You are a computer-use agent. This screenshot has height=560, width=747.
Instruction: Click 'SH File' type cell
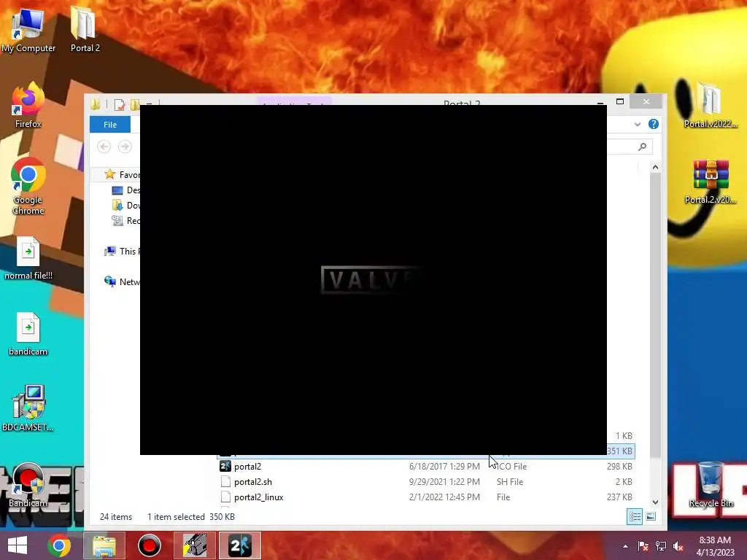coord(510,481)
